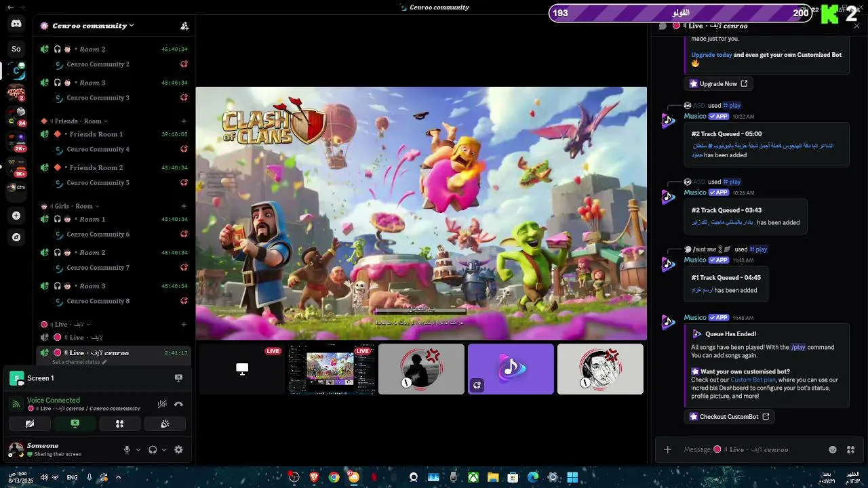Image resolution: width=868 pixels, height=488 pixels.
Task: Click the voice connection signal icon
Action: (16, 404)
